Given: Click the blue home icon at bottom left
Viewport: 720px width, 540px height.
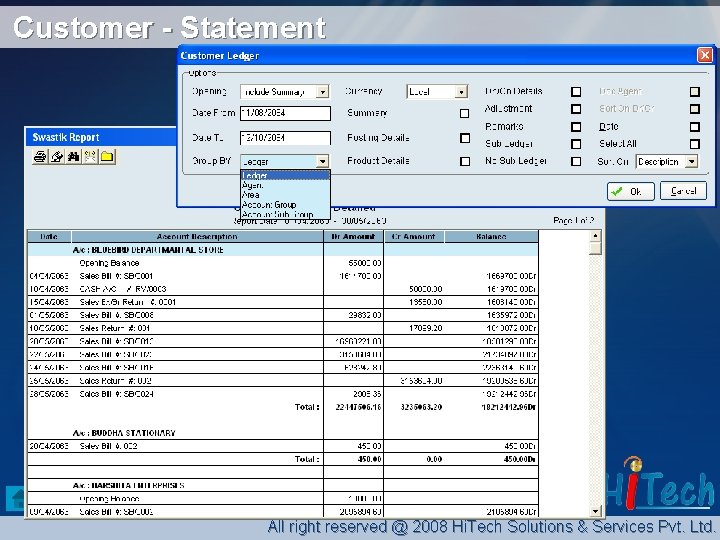Looking at the screenshot, I should pyautogui.click(x=17, y=499).
